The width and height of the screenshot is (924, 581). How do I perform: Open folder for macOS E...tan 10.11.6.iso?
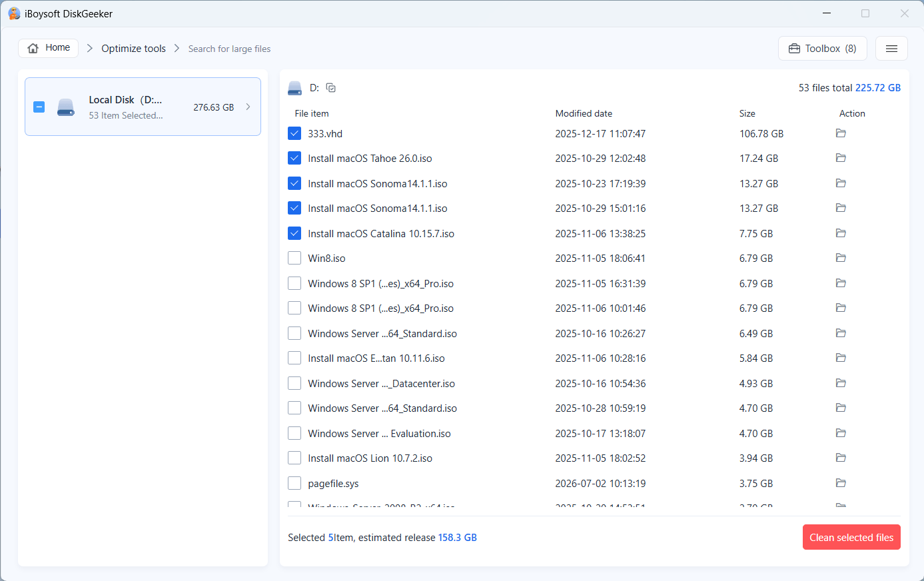(841, 358)
